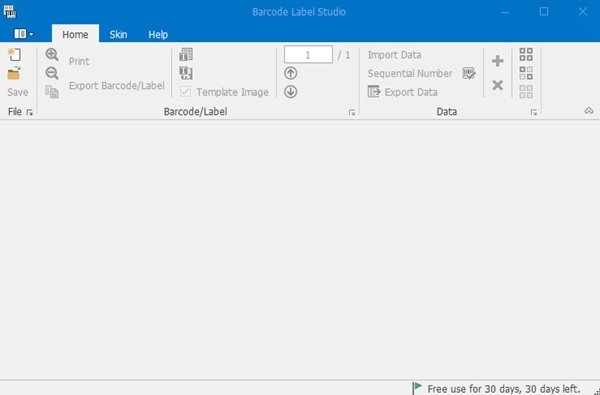Select all items grid icon
The image size is (600, 395).
point(526,54)
